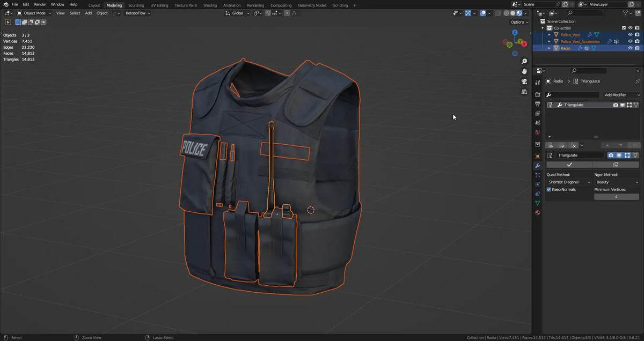The image size is (644, 341).
Task: Switch to the UV Editing workspace tab
Action: tap(159, 5)
